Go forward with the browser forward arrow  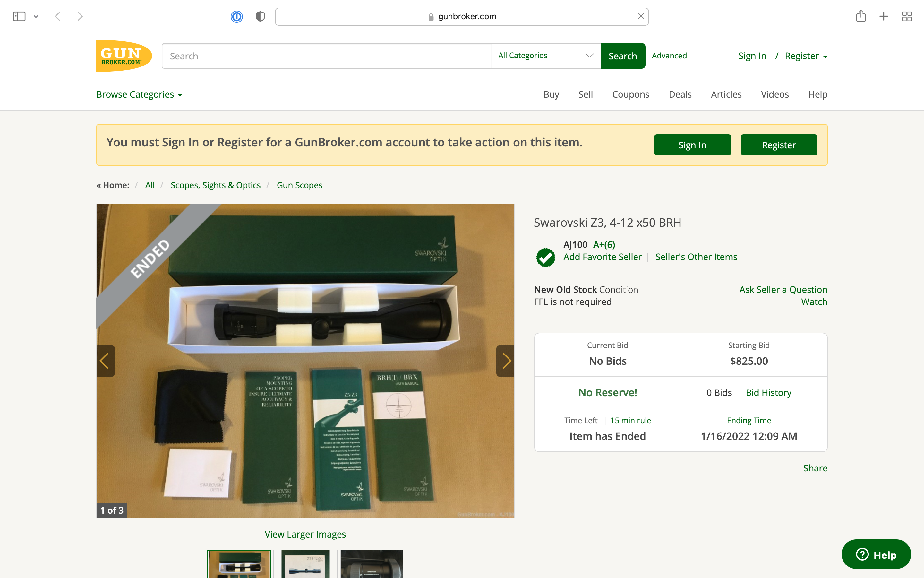[80, 16]
